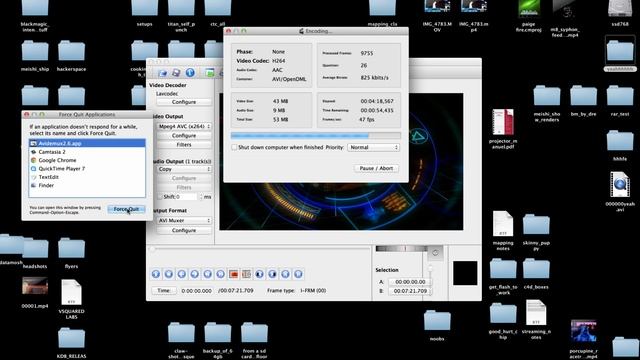Seek to next black frame
Image resolution: width=640 pixels, height=360 pixels.
(x=272, y=274)
